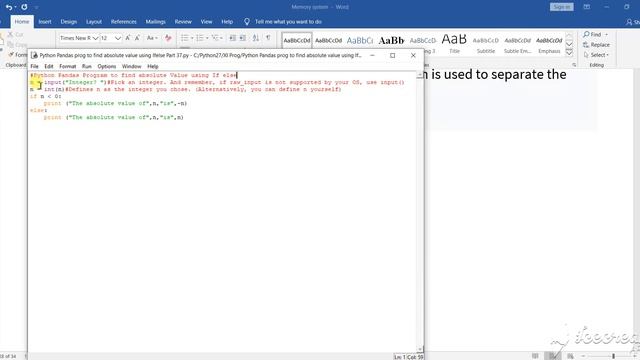Switch to the References tab in Word
640x360 pixels.
[123, 22]
